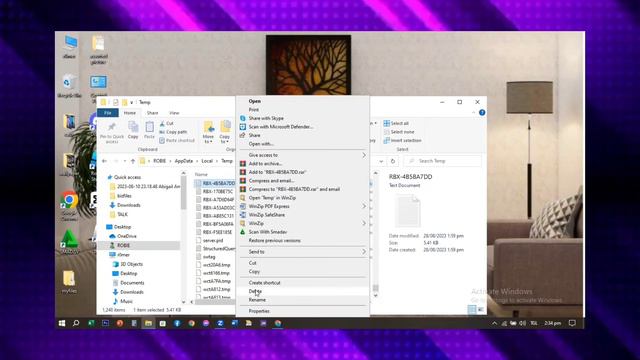Open the Windows Start menu

tap(62, 323)
